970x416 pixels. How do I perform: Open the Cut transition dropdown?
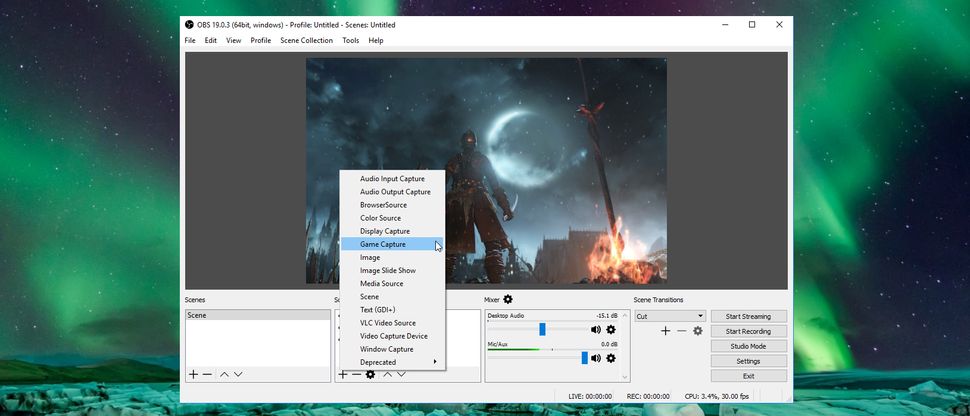(x=670, y=316)
